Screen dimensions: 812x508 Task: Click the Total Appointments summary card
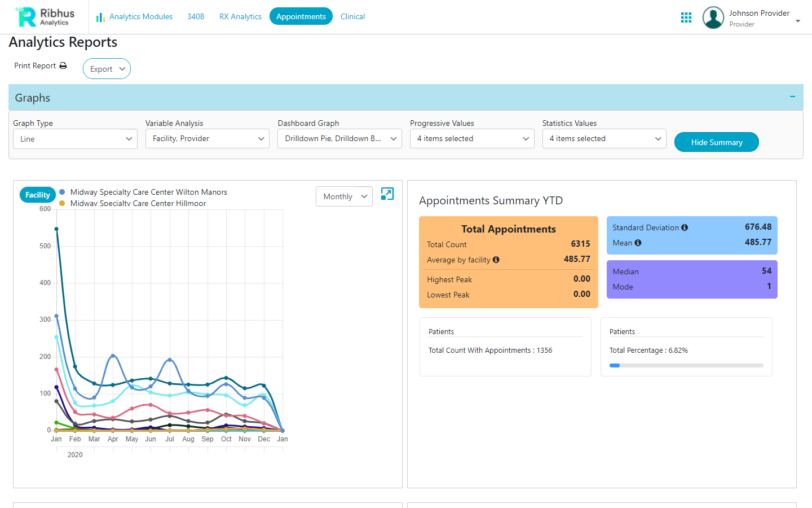pos(508,261)
